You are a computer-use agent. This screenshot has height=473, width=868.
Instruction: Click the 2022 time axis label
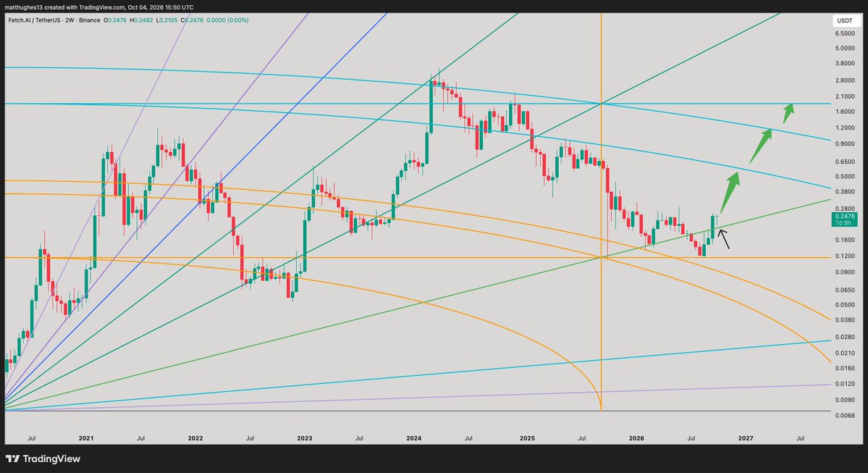[x=195, y=438]
